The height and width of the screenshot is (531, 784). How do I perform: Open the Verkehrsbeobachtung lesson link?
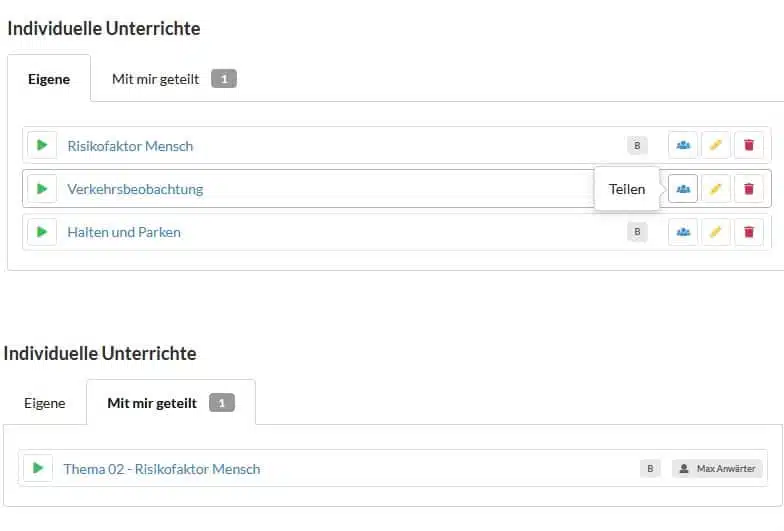(x=135, y=189)
